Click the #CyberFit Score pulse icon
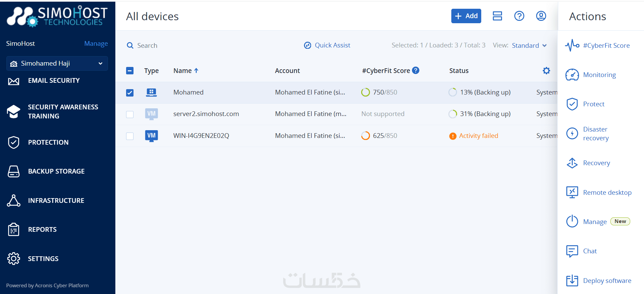The image size is (644, 294). (x=572, y=45)
